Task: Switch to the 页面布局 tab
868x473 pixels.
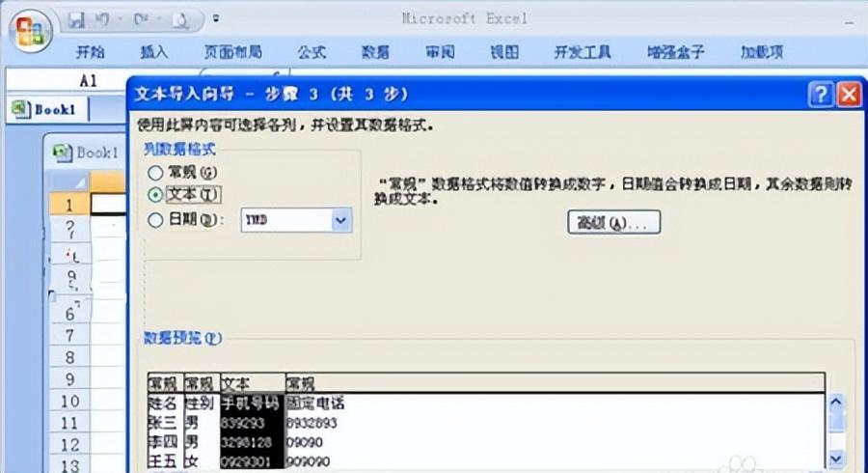Action: click(x=232, y=52)
